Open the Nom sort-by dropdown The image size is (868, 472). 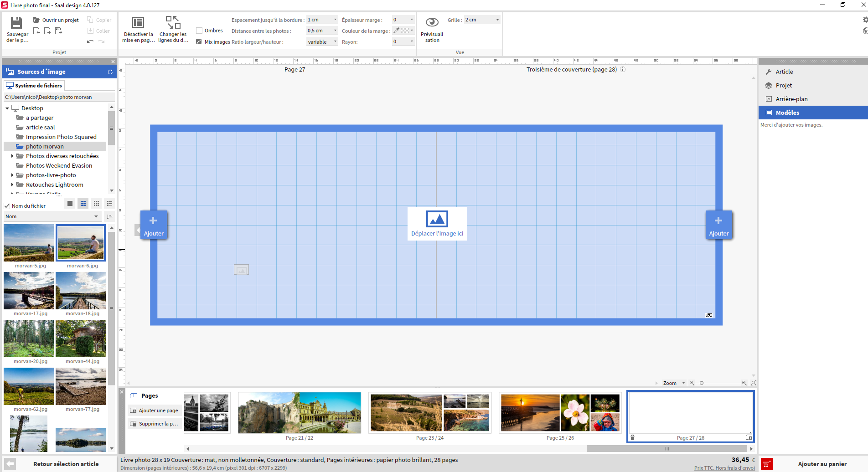52,216
